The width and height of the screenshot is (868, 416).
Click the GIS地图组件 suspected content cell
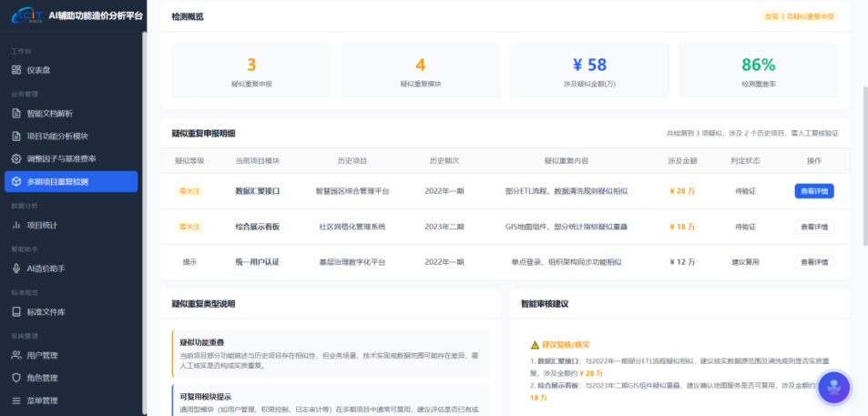567,227
